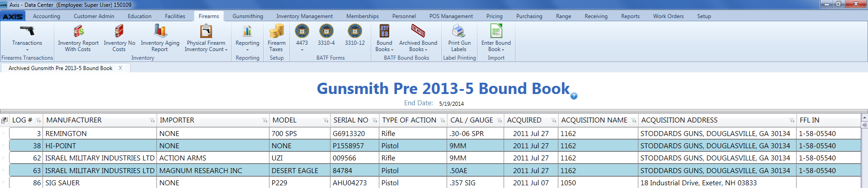Open the 3310-12 ATF form
The height and width of the screenshot is (188, 868).
click(355, 35)
